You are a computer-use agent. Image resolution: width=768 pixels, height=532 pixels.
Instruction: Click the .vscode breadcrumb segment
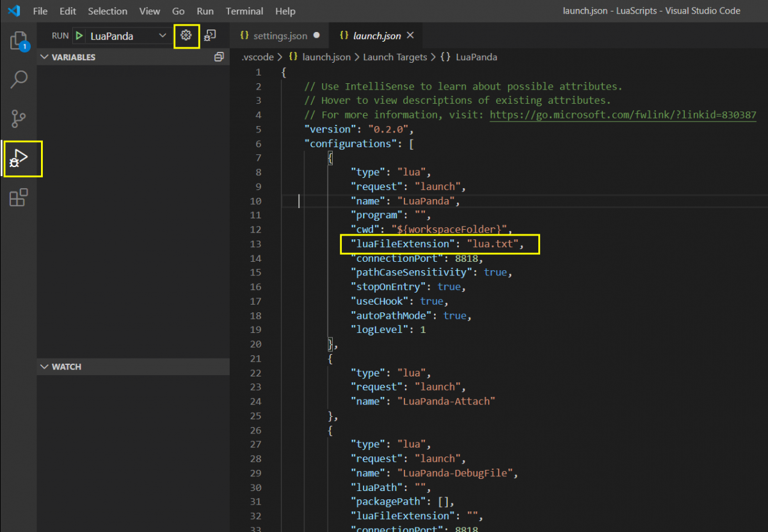point(259,57)
